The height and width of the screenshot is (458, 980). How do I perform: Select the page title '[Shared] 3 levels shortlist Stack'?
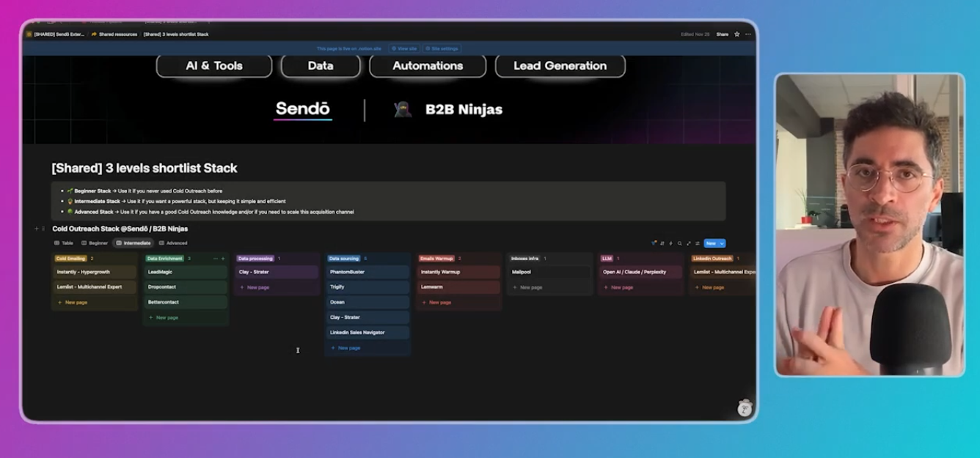pyautogui.click(x=145, y=169)
